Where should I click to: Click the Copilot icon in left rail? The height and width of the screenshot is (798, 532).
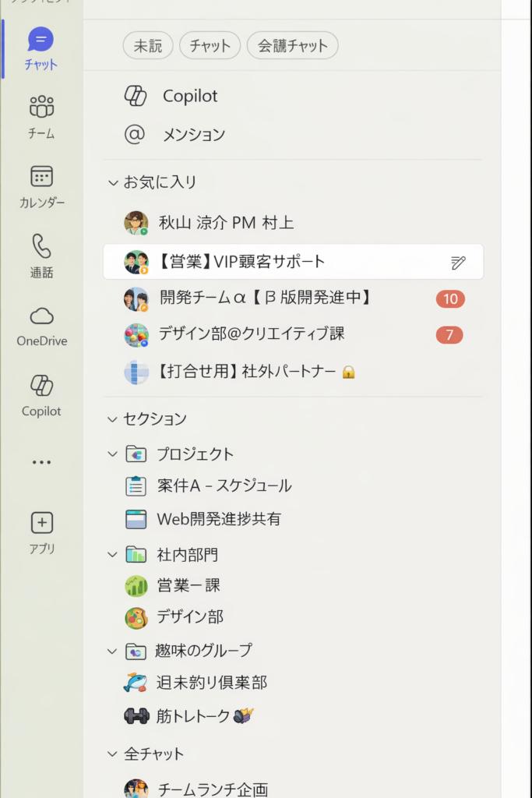pyautogui.click(x=41, y=386)
